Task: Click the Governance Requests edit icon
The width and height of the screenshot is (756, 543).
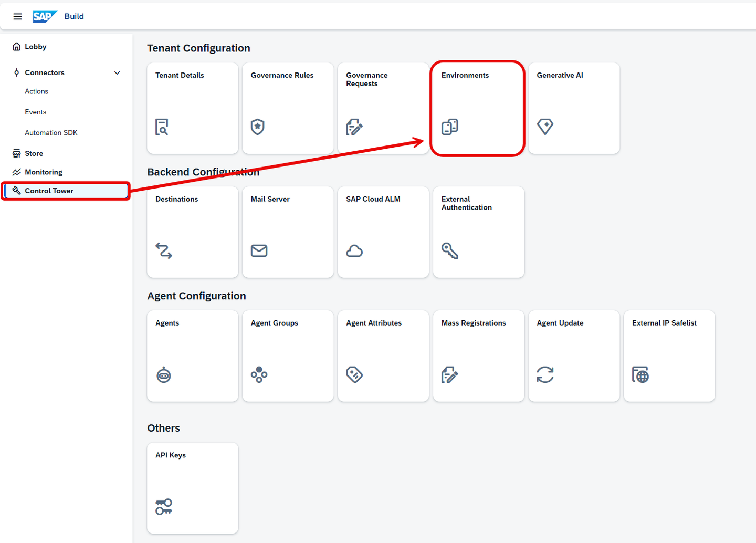Action: point(354,127)
